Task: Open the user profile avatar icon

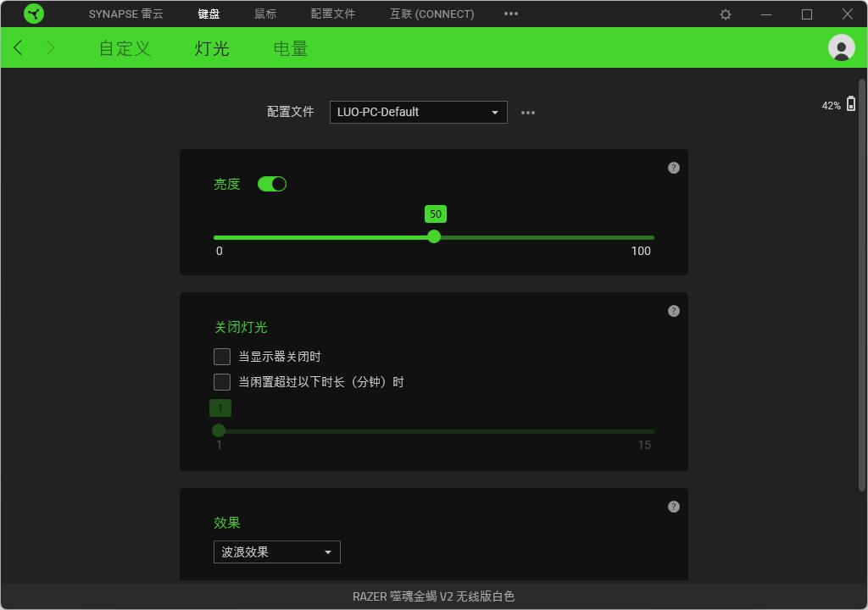Action: tap(841, 47)
